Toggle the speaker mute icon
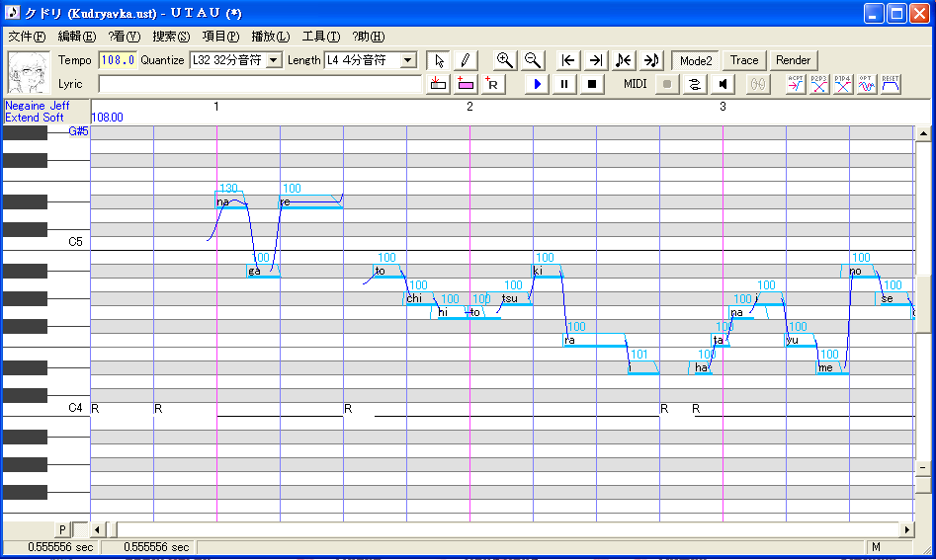 pos(723,84)
